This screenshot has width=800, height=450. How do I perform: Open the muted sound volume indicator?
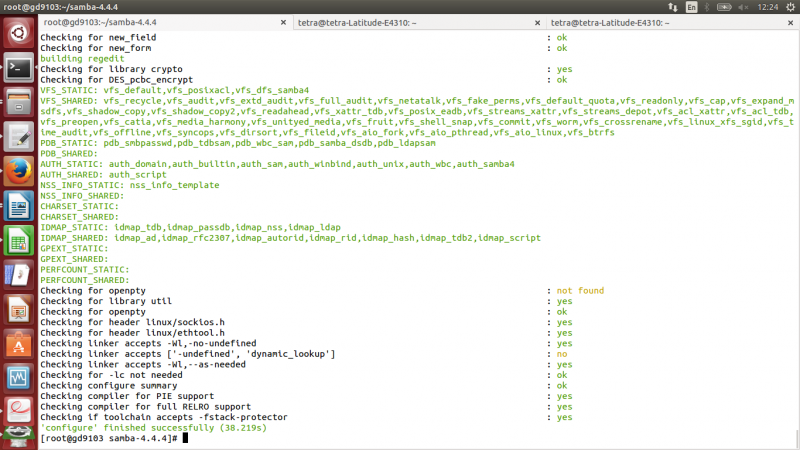(743, 7)
